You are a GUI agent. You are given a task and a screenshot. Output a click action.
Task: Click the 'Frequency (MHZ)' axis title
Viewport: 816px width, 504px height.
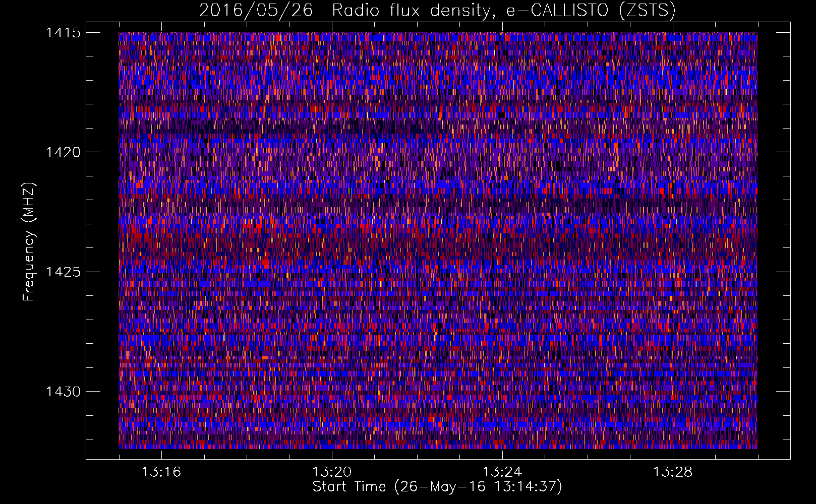(x=29, y=242)
